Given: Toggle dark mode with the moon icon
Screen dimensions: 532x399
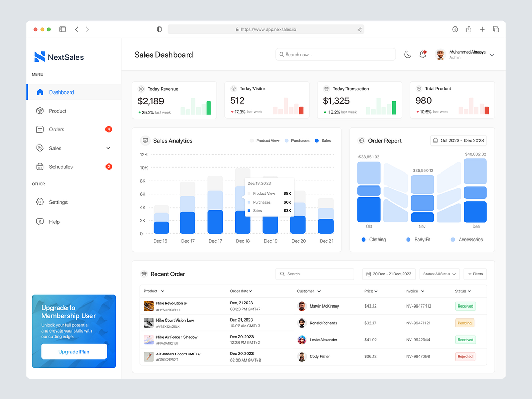Looking at the screenshot, I should pyautogui.click(x=408, y=54).
